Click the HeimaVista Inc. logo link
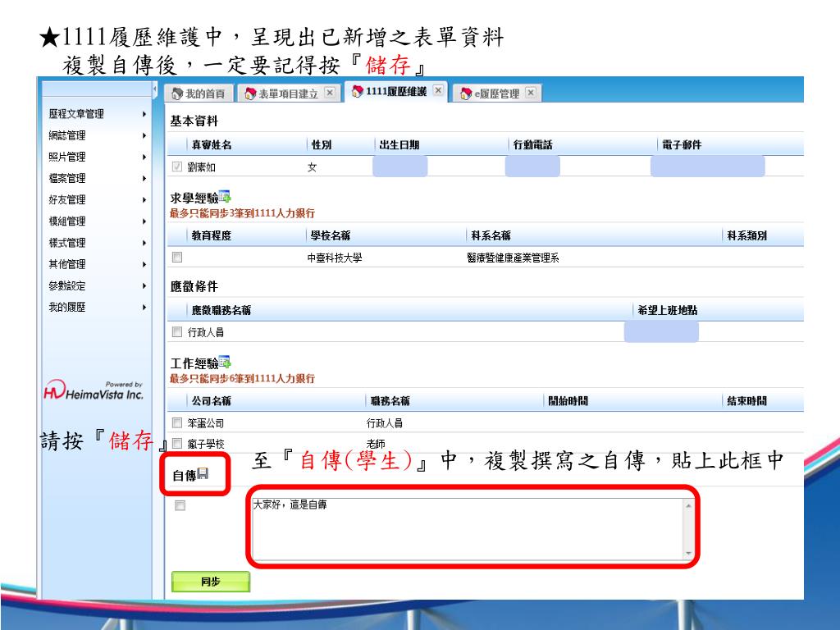The image size is (840, 630). [x=94, y=390]
